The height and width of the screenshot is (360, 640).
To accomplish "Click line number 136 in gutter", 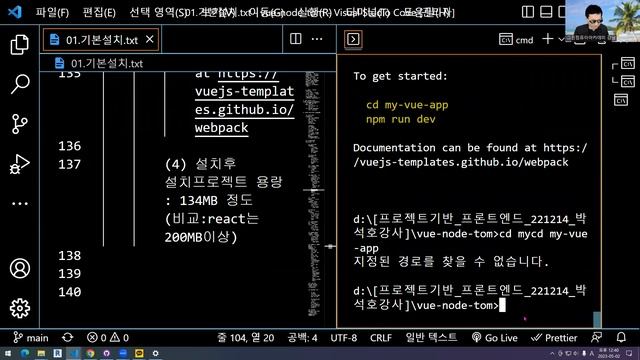I will click(x=69, y=146).
